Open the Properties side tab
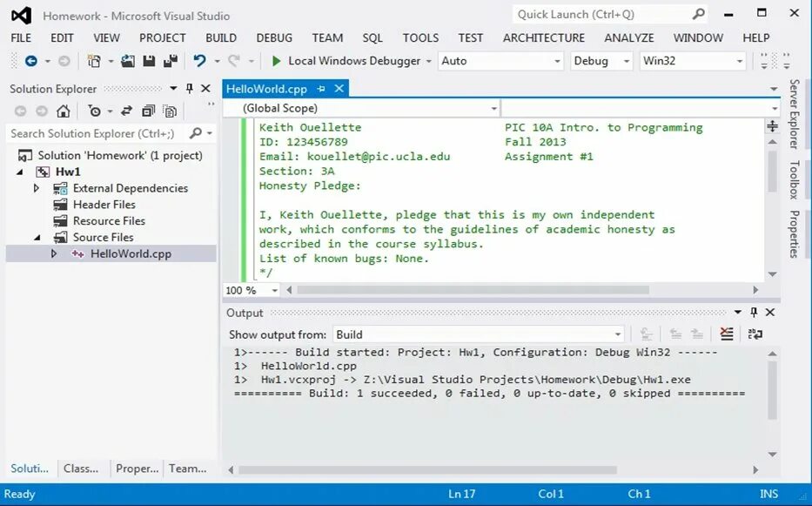The height and width of the screenshot is (506, 812). (x=795, y=233)
